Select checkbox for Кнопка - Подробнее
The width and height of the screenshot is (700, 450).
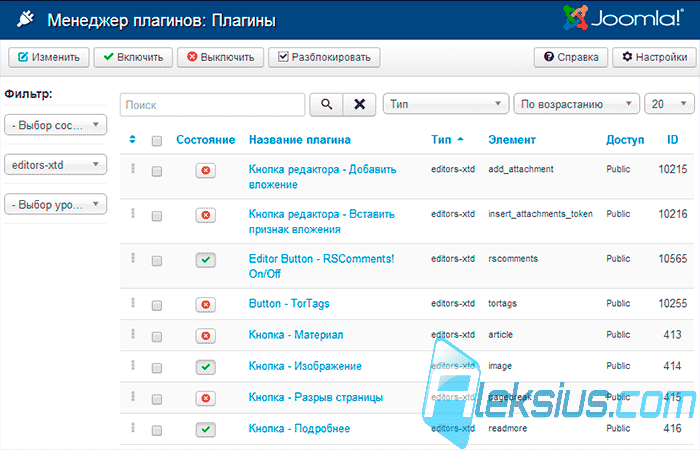[157, 430]
